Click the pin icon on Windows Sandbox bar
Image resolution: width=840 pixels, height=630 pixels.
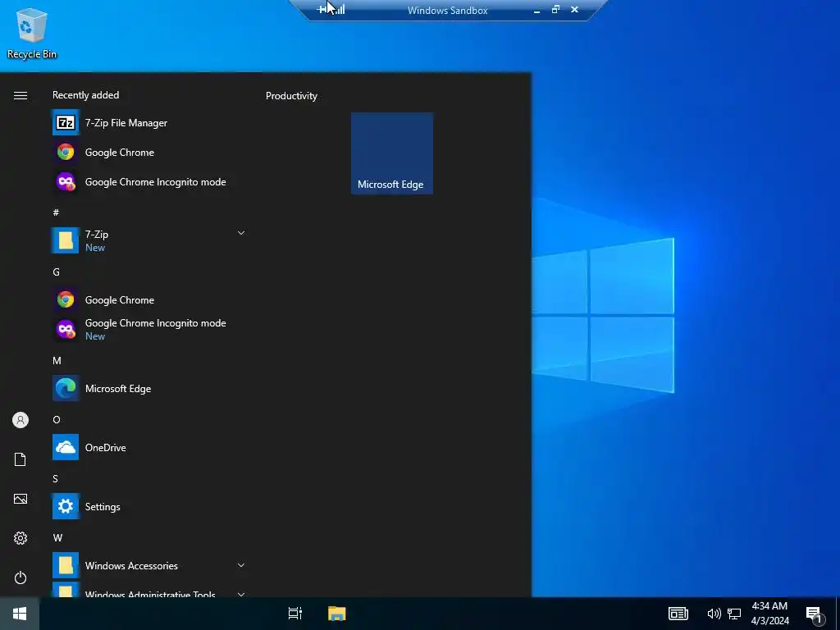click(x=322, y=10)
